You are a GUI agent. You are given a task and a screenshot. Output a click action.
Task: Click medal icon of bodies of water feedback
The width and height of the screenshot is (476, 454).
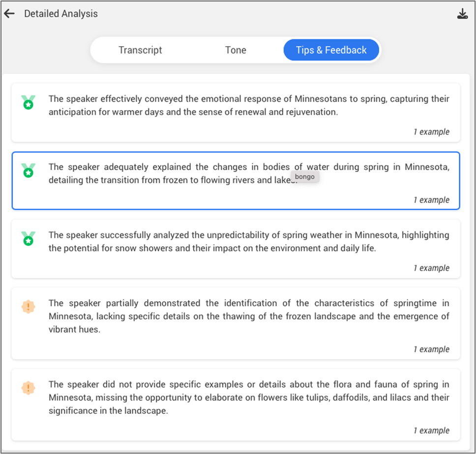(x=28, y=170)
